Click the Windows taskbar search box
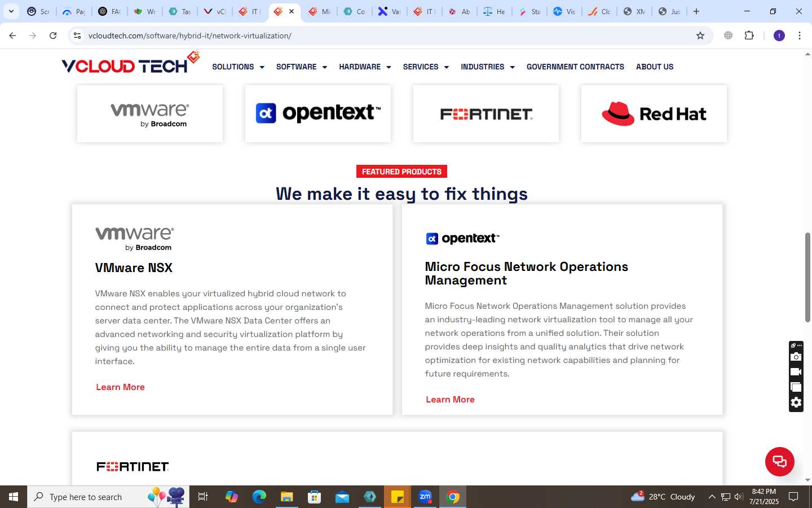The image size is (812, 508). click(x=108, y=497)
